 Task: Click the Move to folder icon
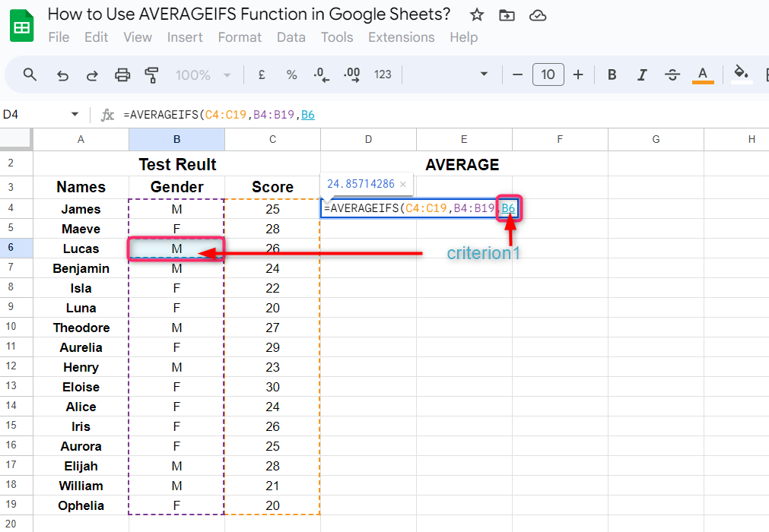507,16
